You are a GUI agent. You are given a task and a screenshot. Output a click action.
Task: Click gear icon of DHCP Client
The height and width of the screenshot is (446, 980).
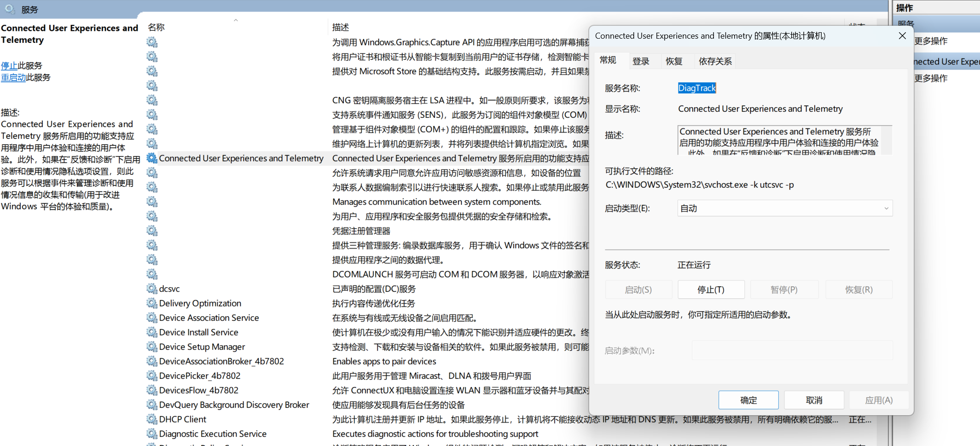tap(152, 419)
